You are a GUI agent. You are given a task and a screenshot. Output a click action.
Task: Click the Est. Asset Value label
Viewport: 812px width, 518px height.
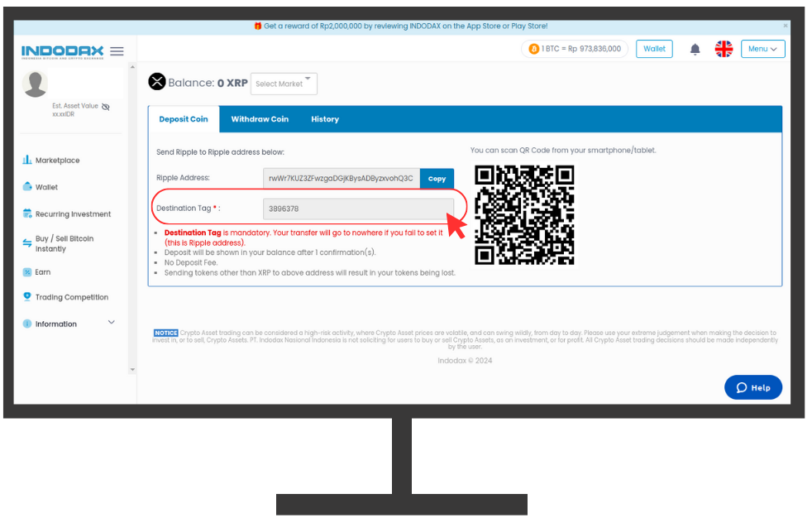tap(75, 106)
